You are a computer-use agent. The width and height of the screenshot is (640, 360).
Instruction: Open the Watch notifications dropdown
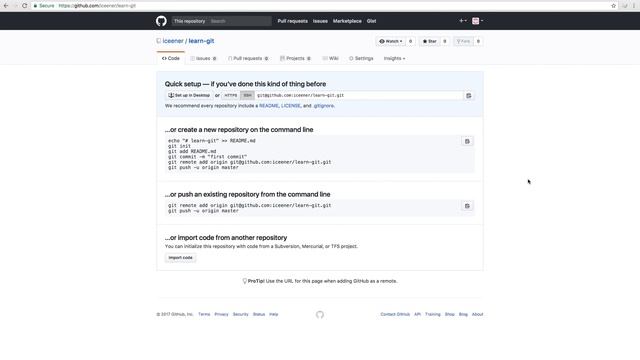point(391,41)
